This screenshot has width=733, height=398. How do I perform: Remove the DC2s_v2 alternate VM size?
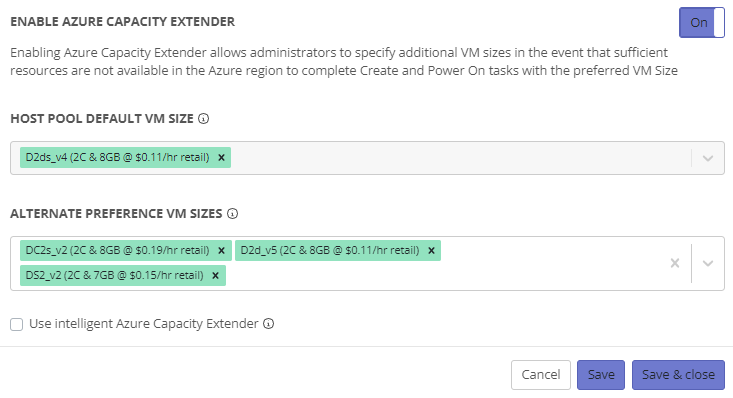point(222,251)
